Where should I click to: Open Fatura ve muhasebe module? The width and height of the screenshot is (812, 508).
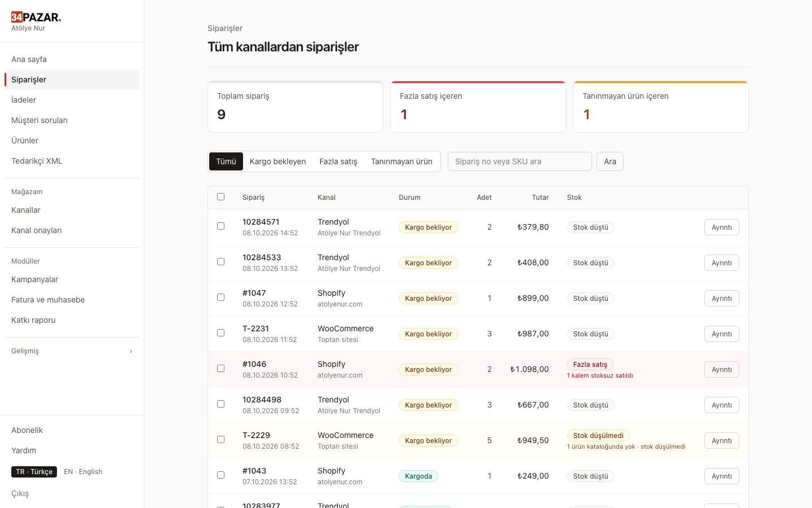point(72,300)
